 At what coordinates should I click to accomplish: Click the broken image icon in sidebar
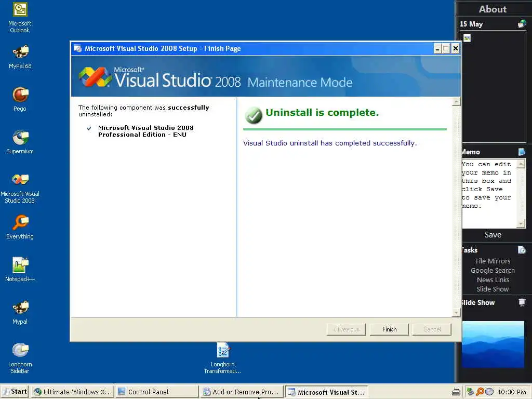[x=467, y=38]
